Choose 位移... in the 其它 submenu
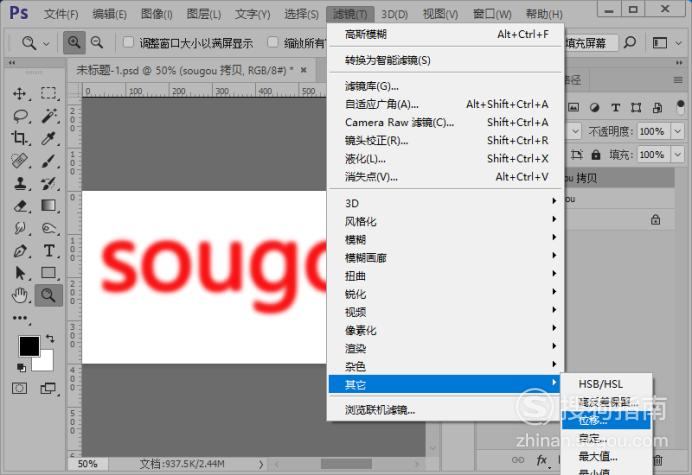The width and height of the screenshot is (692, 475). pos(606,421)
